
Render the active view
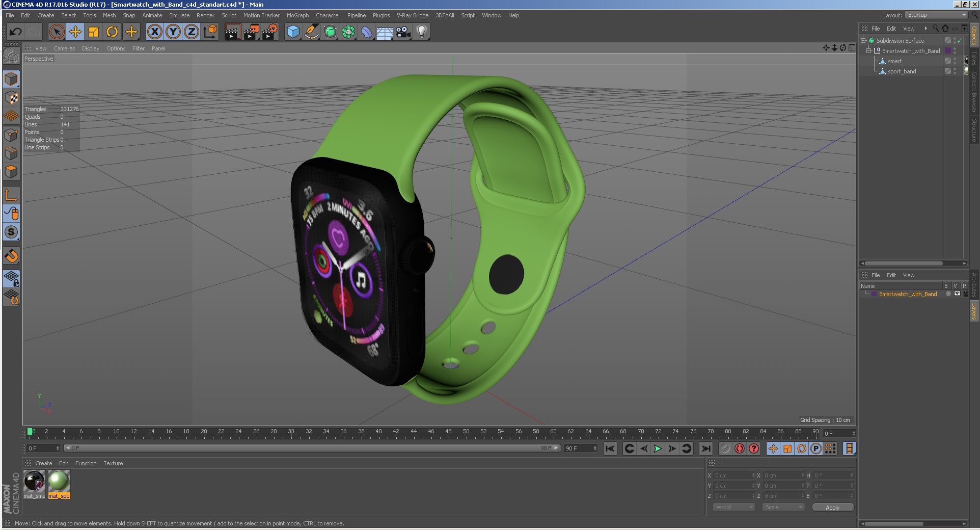pos(232,32)
